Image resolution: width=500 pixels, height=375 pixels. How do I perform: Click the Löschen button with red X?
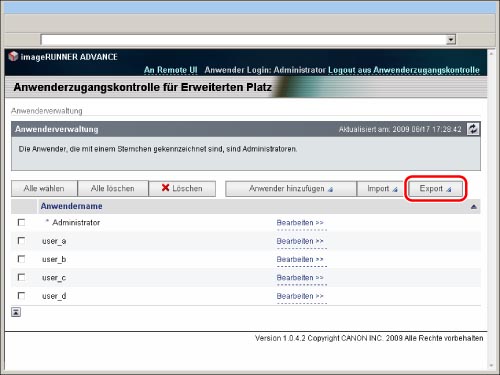tap(182, 189)
